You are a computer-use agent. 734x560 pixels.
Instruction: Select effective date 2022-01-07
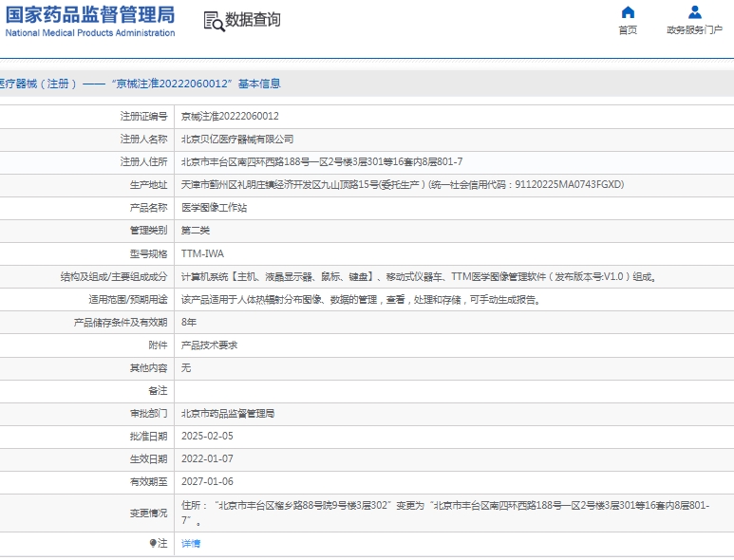(207, 459)
